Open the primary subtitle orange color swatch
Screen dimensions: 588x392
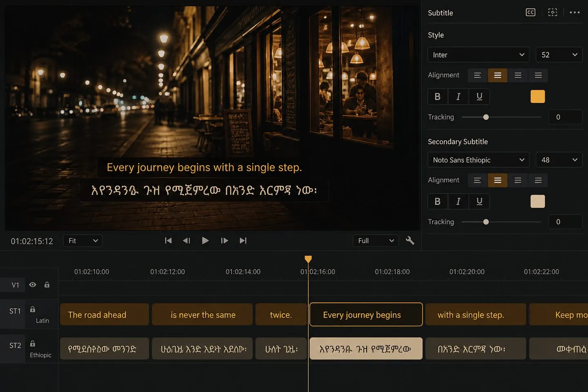[538, 96]
